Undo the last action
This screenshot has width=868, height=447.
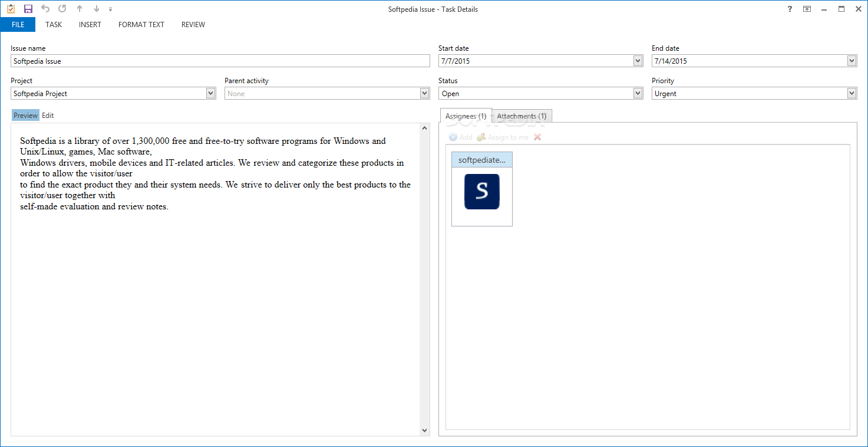coord(45,9)
